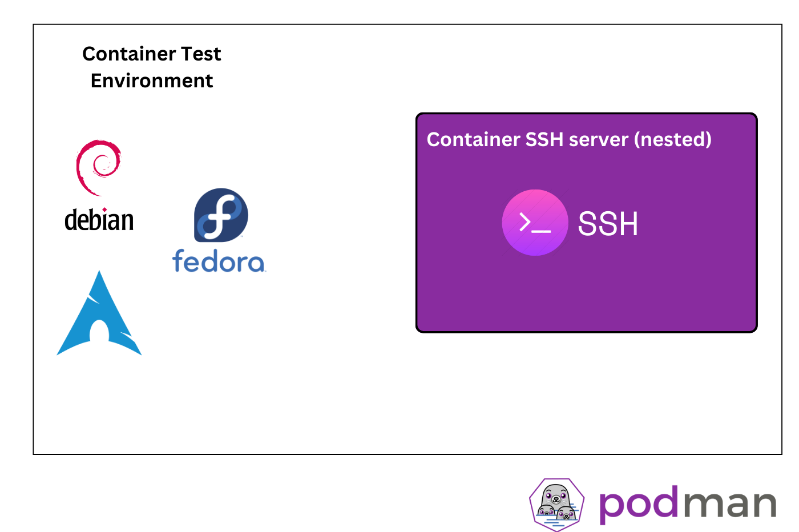Click the blue Arch Linux logo
Viewport: 799px width, 532px height.
99,313
